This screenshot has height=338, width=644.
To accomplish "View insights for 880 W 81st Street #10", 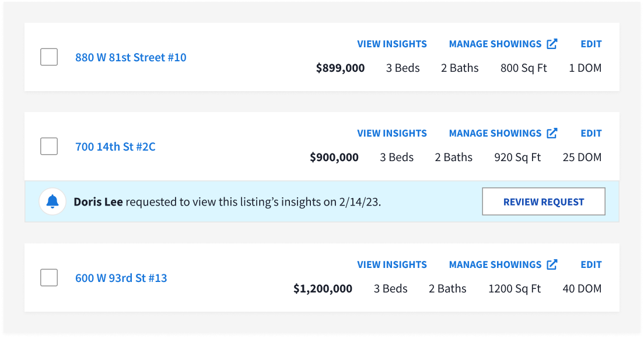I will 392,44.
